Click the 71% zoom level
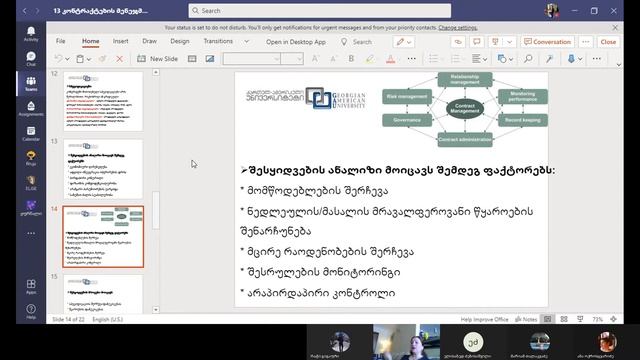Image resolution: width=640 pixels, height=360 pixels. pyautogui.click(x=597, y=319)
